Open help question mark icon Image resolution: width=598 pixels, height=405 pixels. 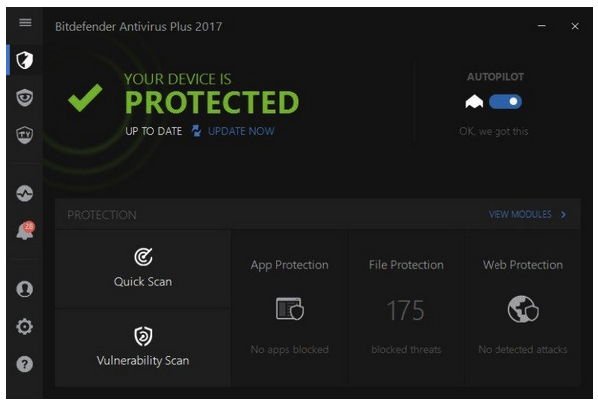[25, 364]
